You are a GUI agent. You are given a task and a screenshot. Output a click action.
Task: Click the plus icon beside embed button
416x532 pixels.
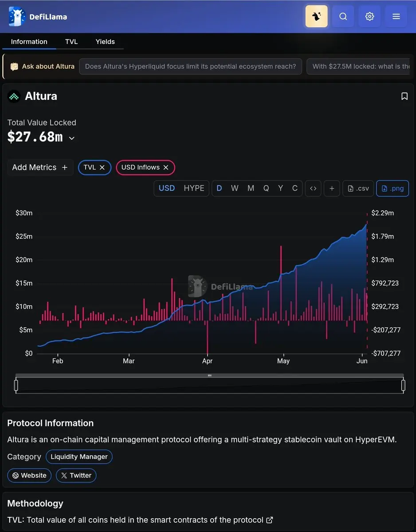click(x=332, y=188)
